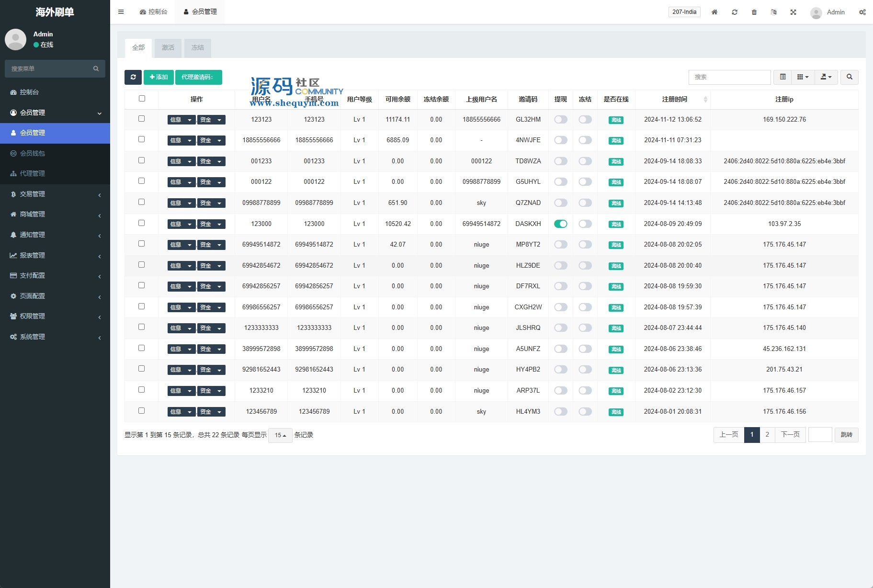
Task: Switch to the 激活 tab
Action: click(168, 48)
